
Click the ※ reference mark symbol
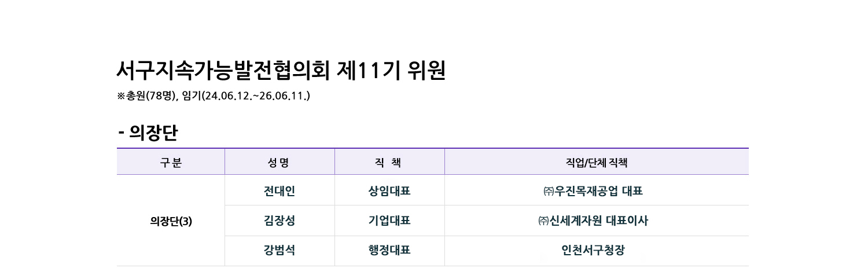click(x=121, y=96)
